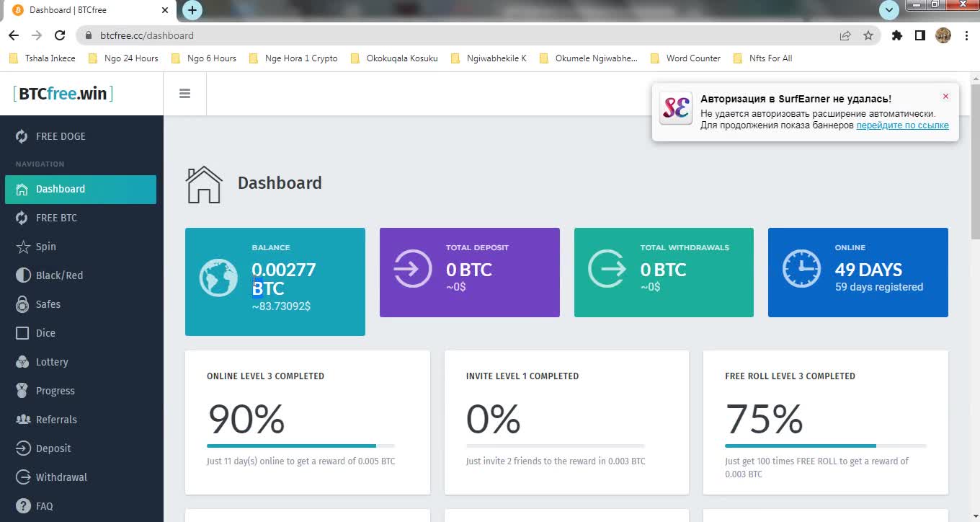
Task: Open the Withdrawal menu item
Action: (x=81, y=477)
